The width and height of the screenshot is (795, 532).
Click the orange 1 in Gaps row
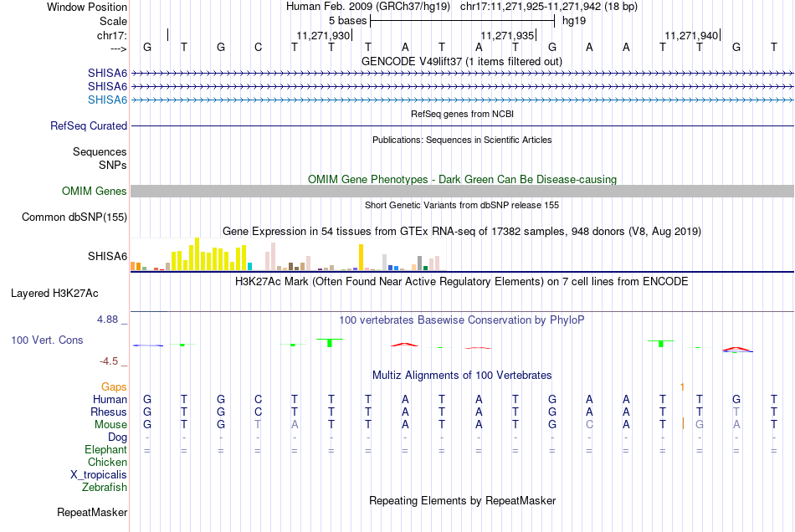(x=682, y=387)
